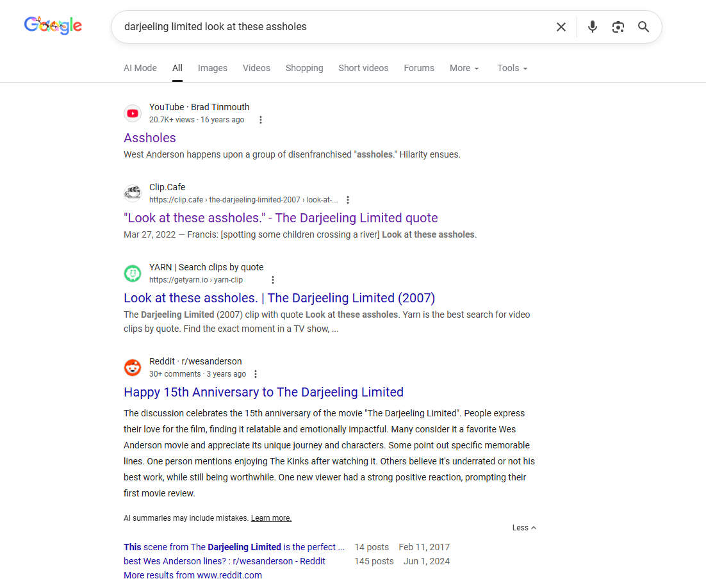The height and width of the screenshot is (588, 706).
Task: Collapse the AI summary with Less
Action: click(524, 528)
